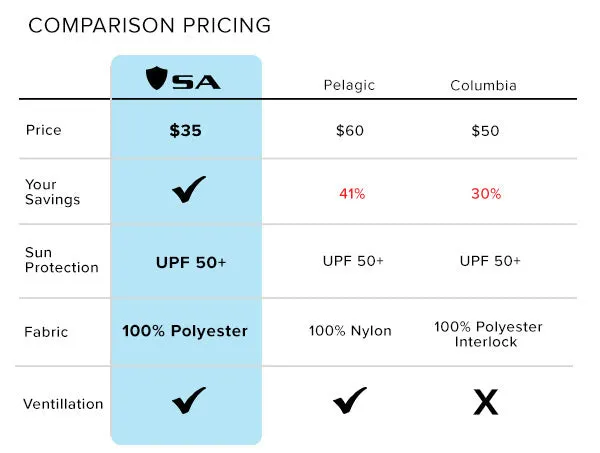Click the 100% Polyester Interlock text
Viewport: 600px width, 453px height.
coord(488,334)
